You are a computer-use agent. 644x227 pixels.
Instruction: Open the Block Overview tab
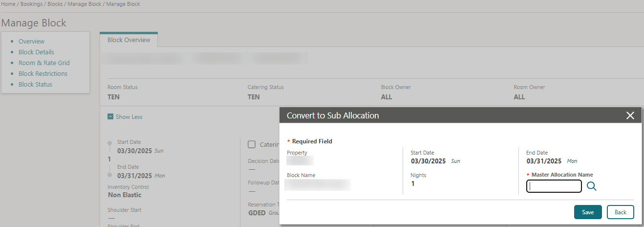(129, 40)
